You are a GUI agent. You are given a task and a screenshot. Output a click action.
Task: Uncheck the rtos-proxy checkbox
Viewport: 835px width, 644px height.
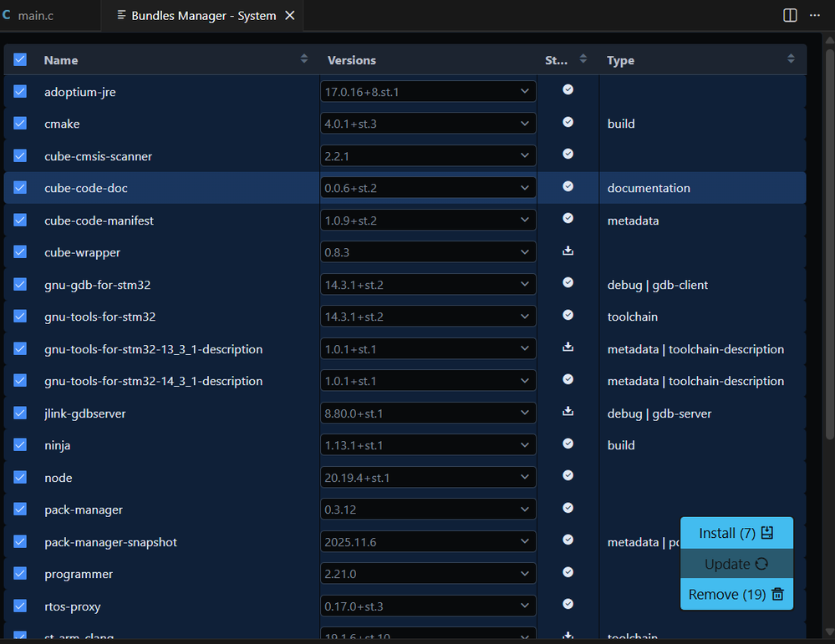point(20,606)
